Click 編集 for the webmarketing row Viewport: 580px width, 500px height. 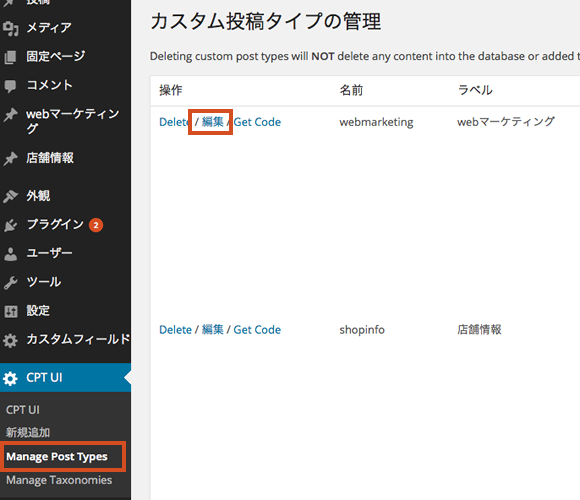click(x=213, y=122)
